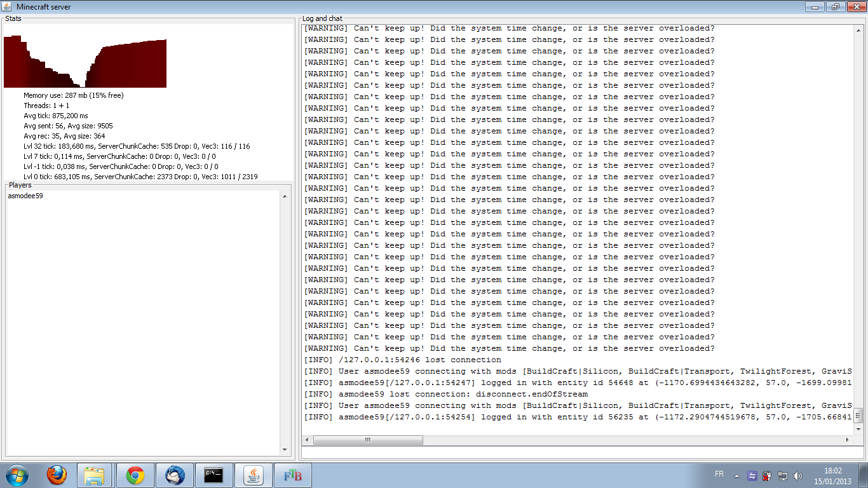Click the 'Lvl 32 tick' stats line
The image size is (868, 488).
coord(137,146)
